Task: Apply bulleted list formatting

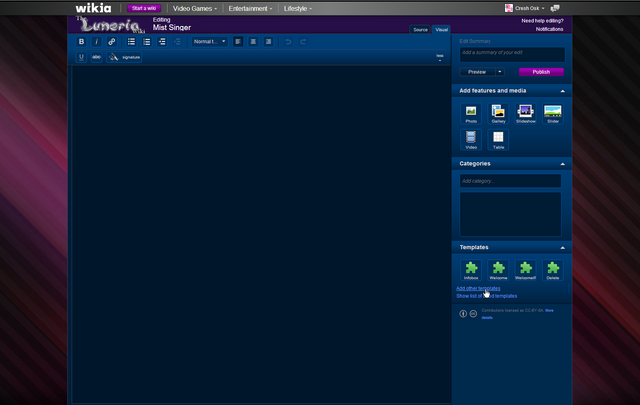Action: coord(131,42)
